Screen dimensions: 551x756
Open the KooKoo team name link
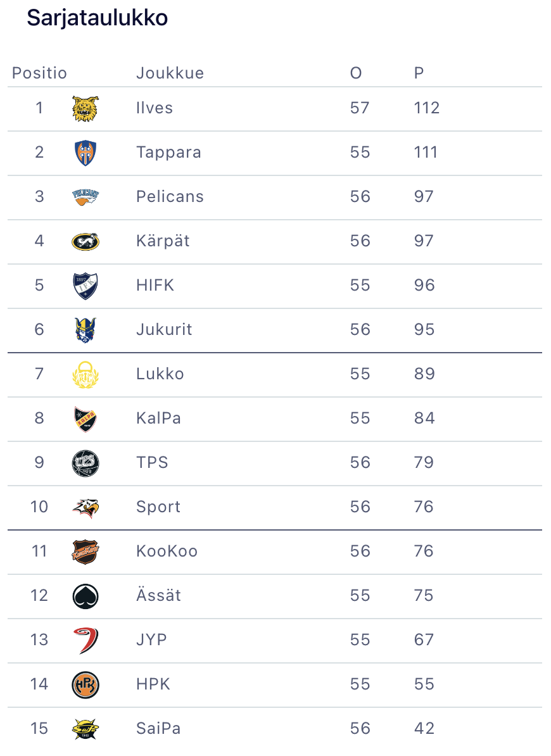(x=167, y=551)
